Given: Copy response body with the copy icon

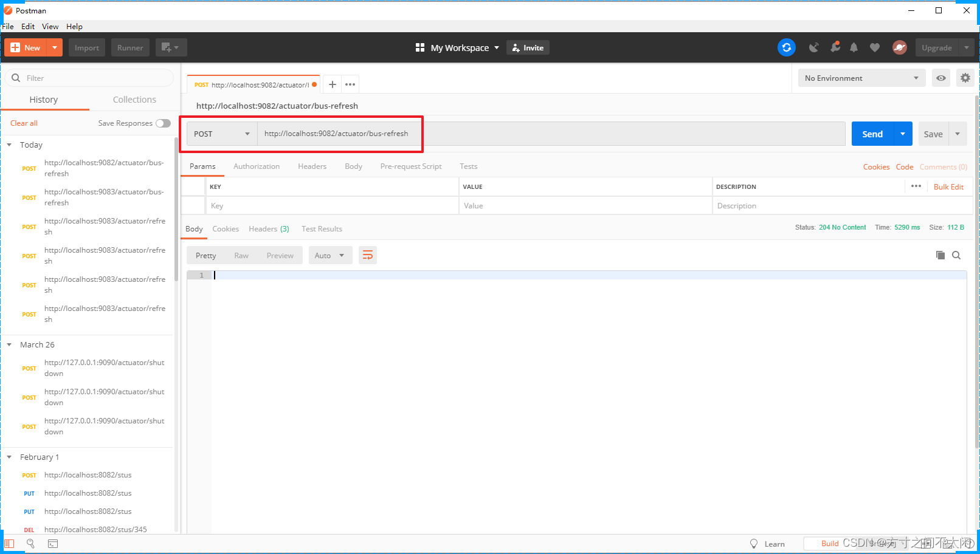Looking at the screenshot, I should pos(940,255).
